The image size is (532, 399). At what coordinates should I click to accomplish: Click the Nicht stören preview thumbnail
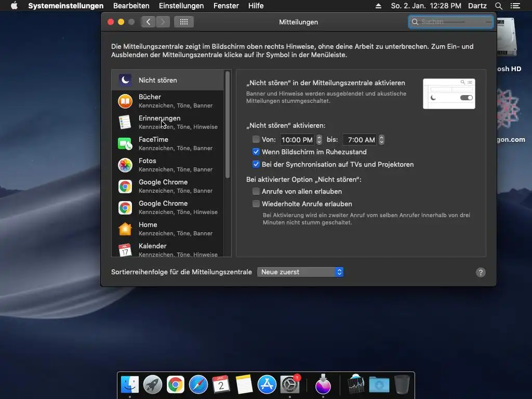pyautogui.click(x=449, y=94)
